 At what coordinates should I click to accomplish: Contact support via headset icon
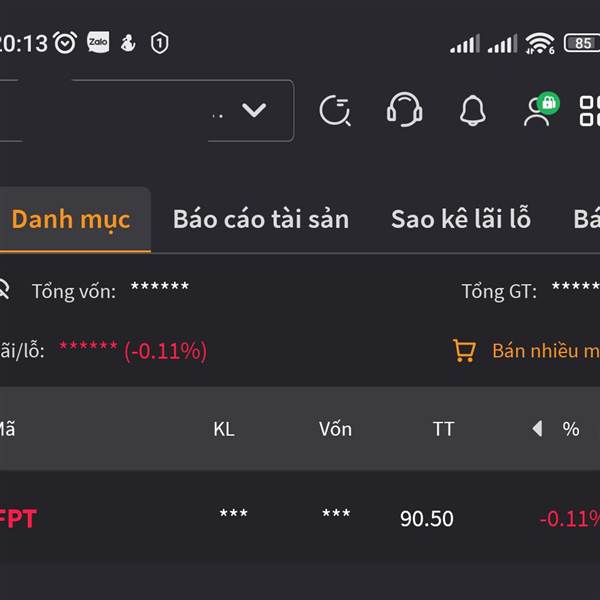(404, 110)
